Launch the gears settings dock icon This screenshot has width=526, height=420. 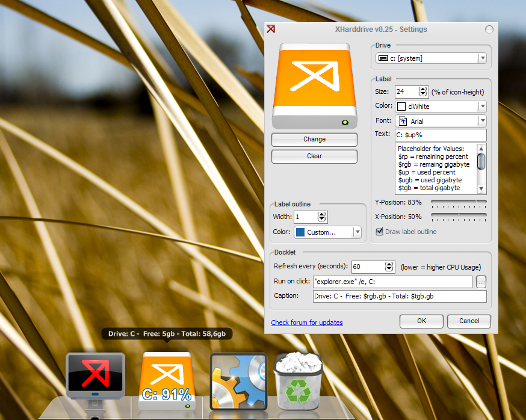pos(238,381)
